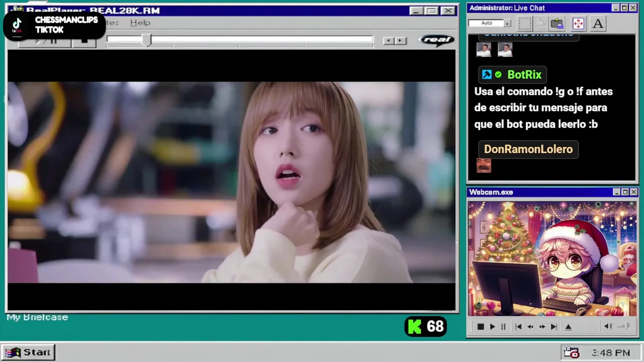Click the BotRix verified checkmark badge

coord(498,75)
